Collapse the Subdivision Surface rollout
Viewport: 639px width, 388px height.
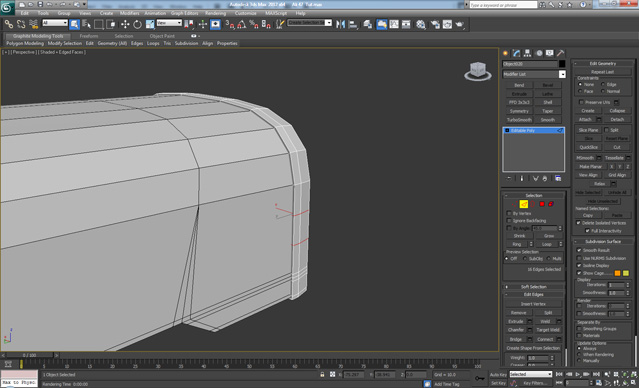[x=603, y=242]
